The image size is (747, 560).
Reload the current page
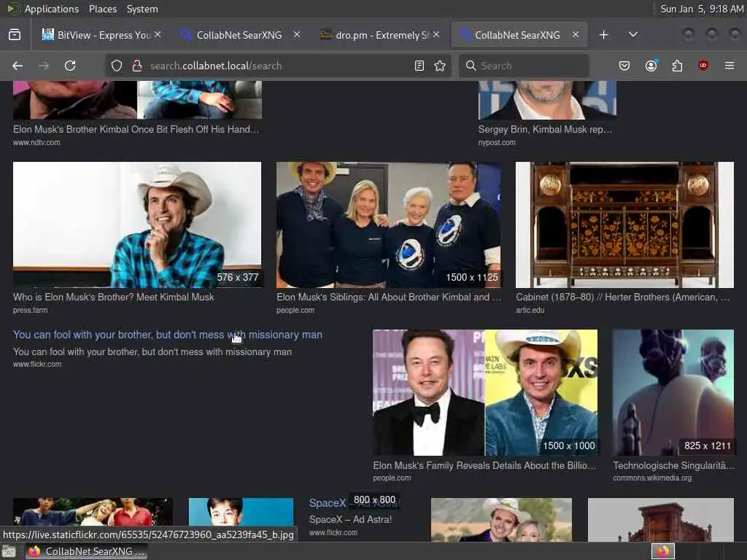click(x=70, y=66)
